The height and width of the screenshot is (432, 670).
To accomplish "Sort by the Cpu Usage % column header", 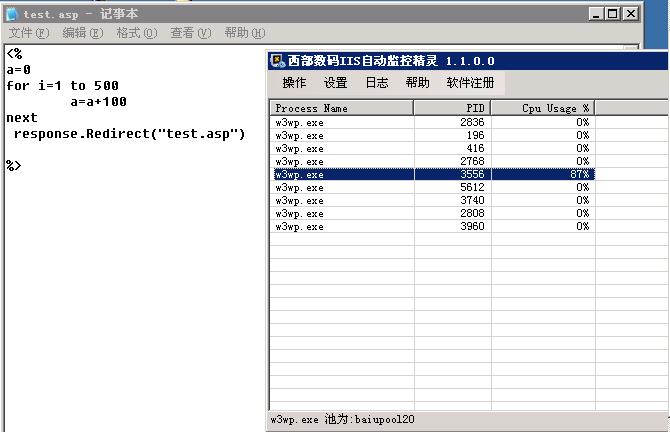I will coord(543,108).
